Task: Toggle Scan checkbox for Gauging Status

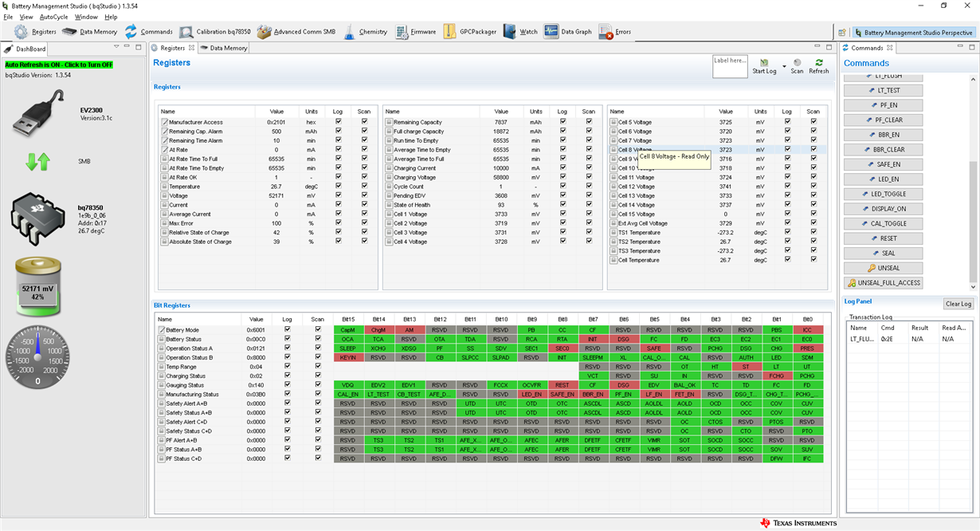Action: [318, 384]
